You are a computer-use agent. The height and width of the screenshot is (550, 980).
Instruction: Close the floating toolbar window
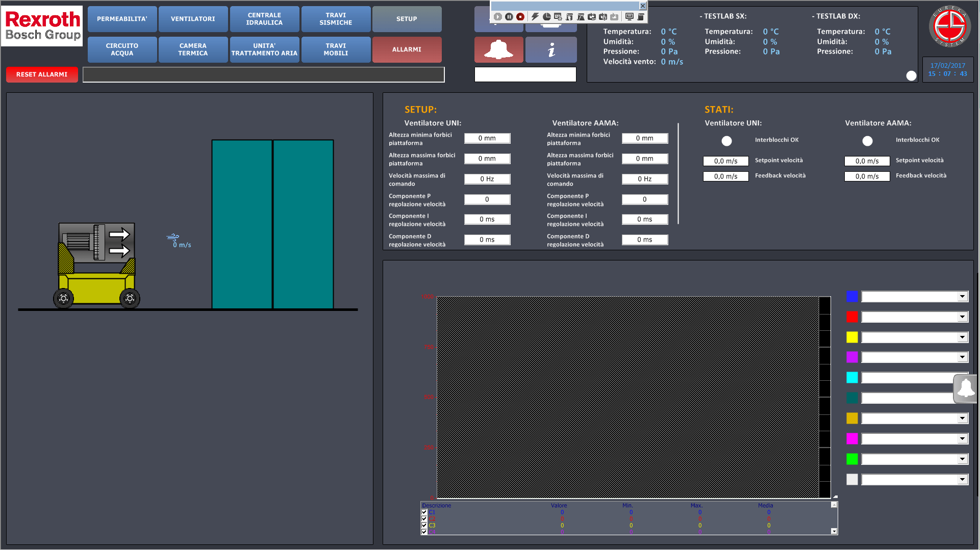pos(643,6)
